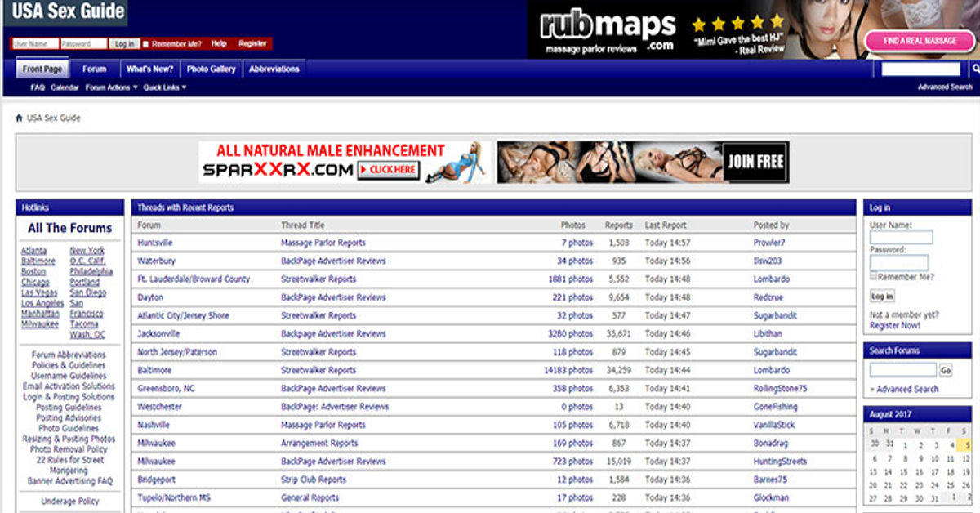Go to the What's New? tab
This screenshot has height=513, width=980.
pyautogui.click(x=149, y=69)
